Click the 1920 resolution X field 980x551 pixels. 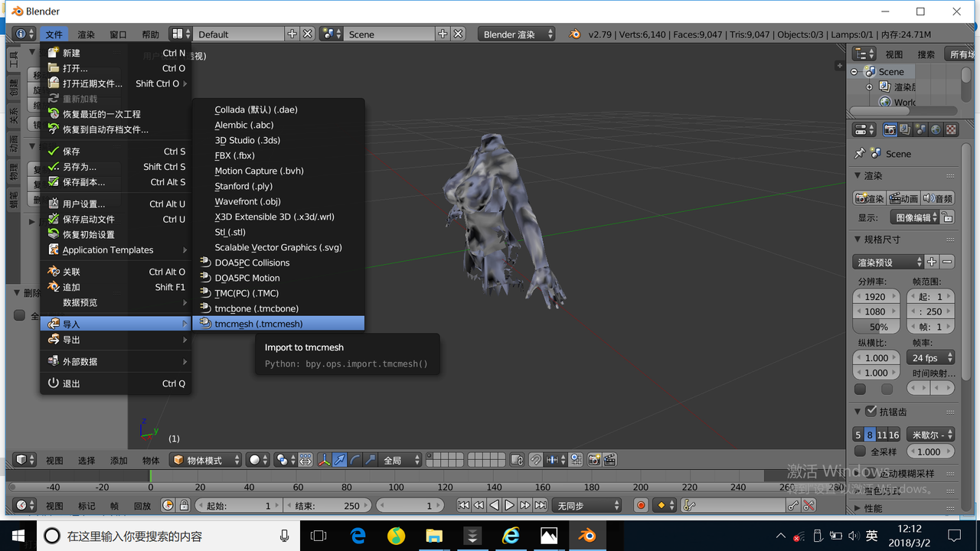pyautogui.click(x=877, y=297)
